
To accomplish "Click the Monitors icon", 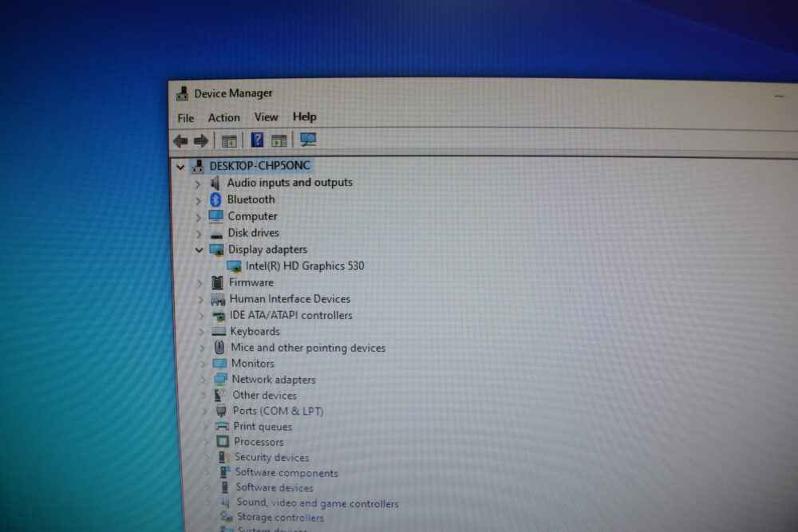I will pos(220,364).
